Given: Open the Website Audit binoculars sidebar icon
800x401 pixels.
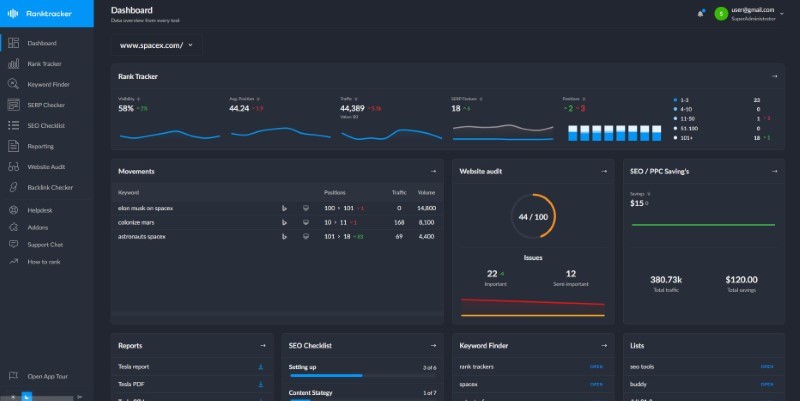Looking at the screenshot, I should (14, 166).
